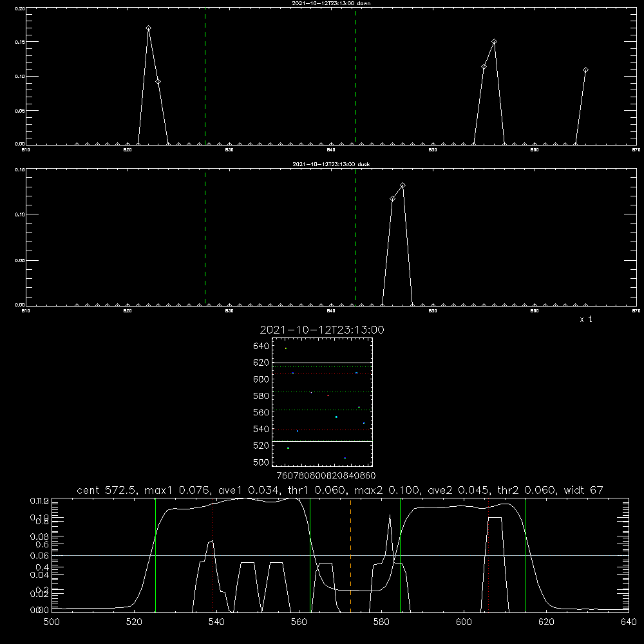
Task: Click the '500' x-axis label of bottom plot
Action: tap(52, 622)
